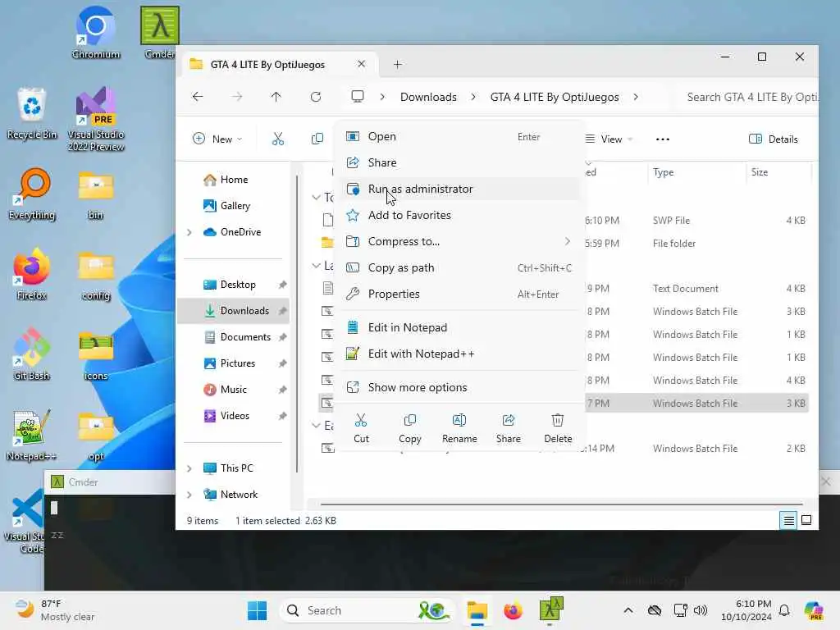Switch to large thumbnails view icon in status bar
This screenshot has width=840, height=630.
(x=806, y=520)
